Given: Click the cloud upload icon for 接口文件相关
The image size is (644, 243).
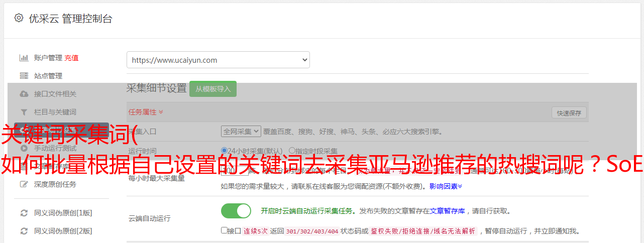Looking at the screenshot, I should [24, 94].
